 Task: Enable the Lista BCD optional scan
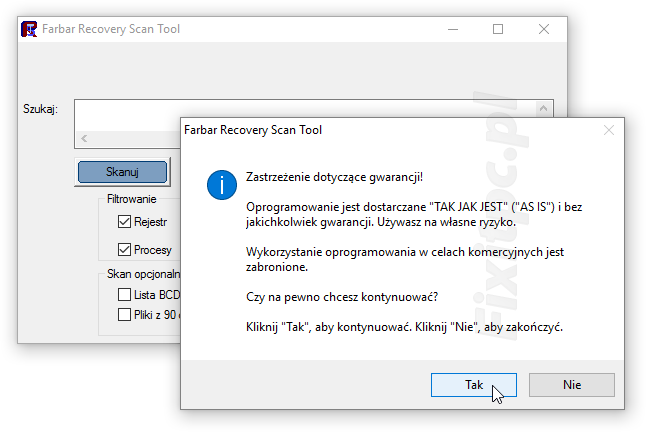124,294
